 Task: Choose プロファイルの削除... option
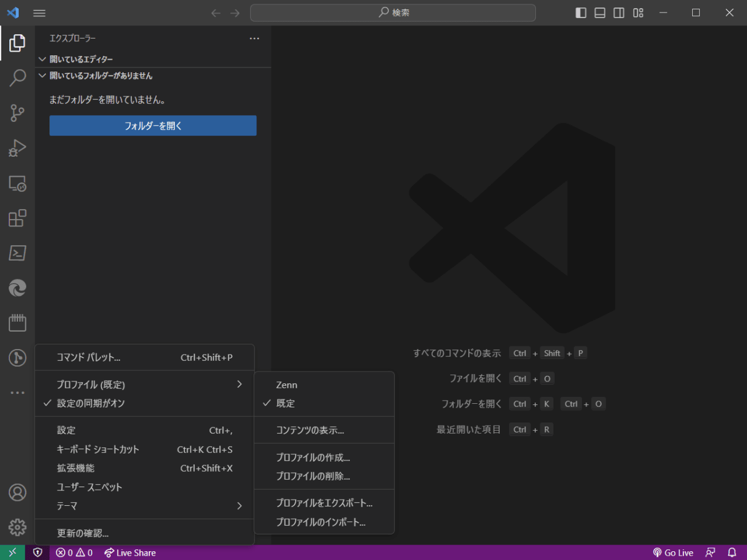(x=324, y=477)
